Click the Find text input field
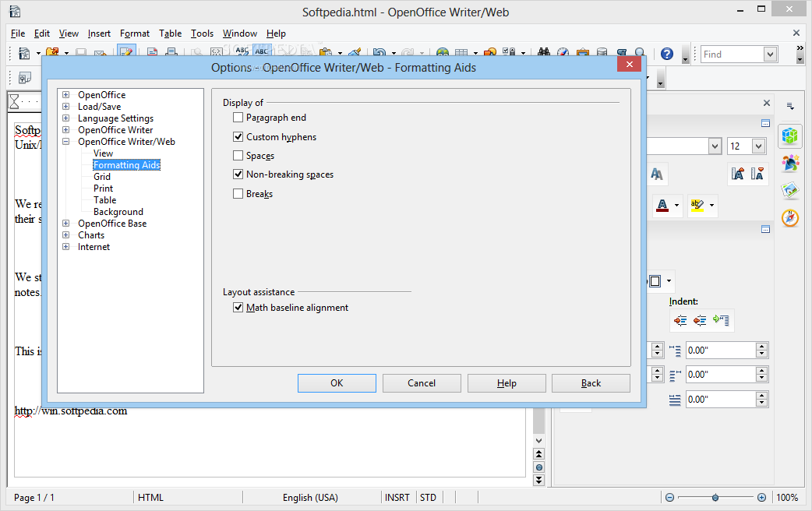Screen dimensions: 812x511 pyautogui.click(x=733, y=55)
